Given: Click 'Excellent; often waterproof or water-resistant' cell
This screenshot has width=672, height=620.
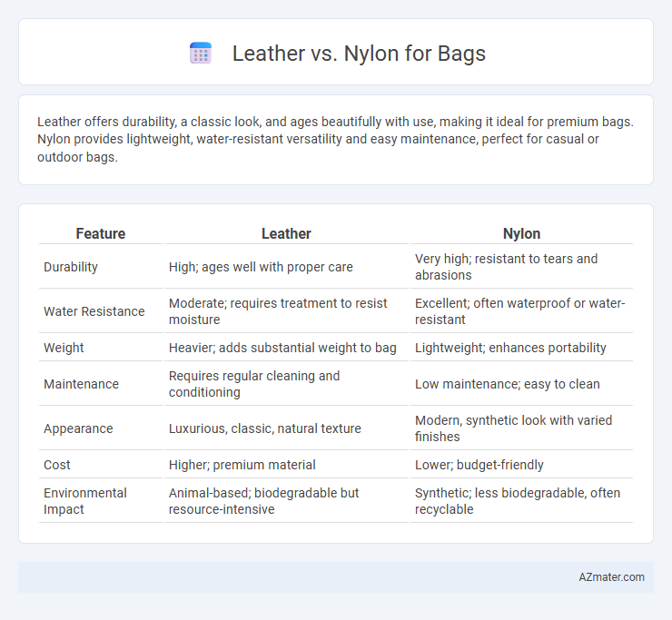Looking at the screenshot, I should coord(521,311).
